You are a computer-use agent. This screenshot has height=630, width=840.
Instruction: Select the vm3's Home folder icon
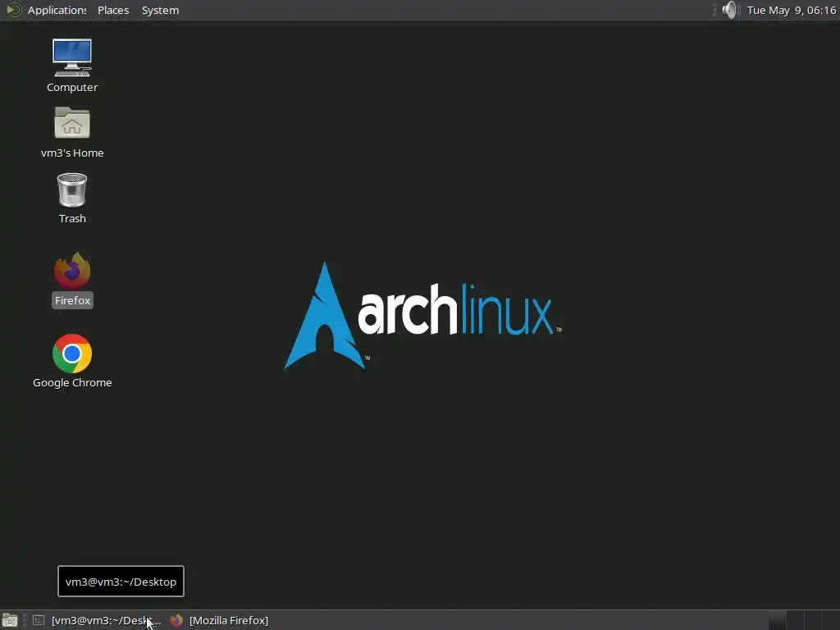click(x=72, y=132)
